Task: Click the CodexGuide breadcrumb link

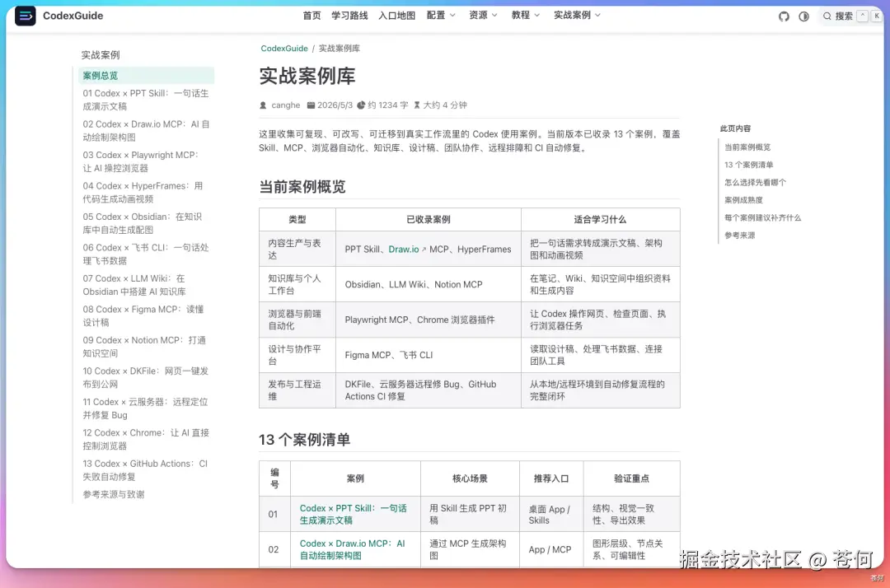Action: click(x=283, y=49)
